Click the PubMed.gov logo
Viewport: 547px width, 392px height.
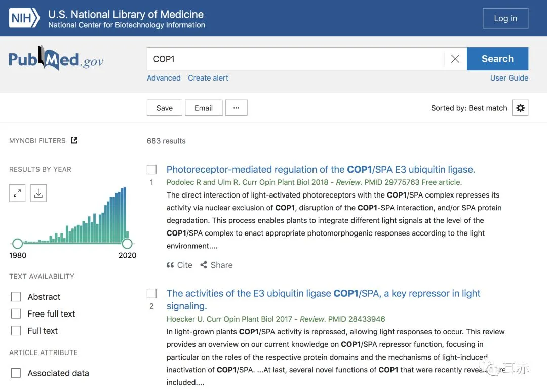56,60
